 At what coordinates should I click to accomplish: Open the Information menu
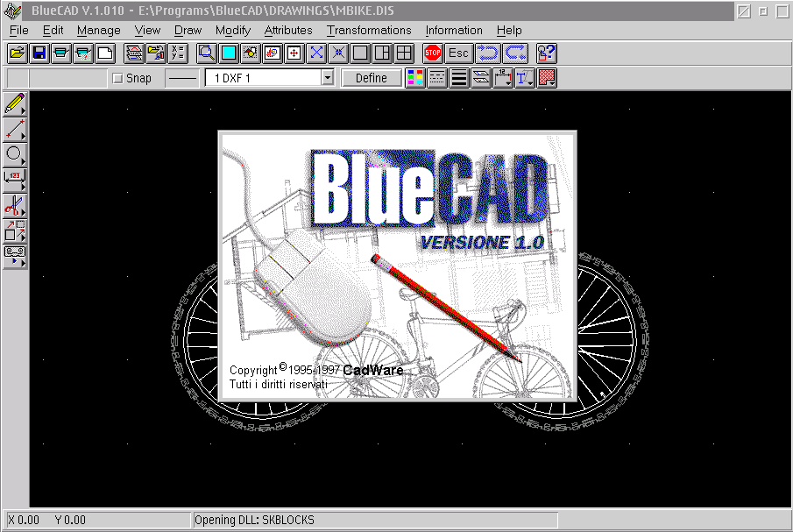(x=454, y=31)
